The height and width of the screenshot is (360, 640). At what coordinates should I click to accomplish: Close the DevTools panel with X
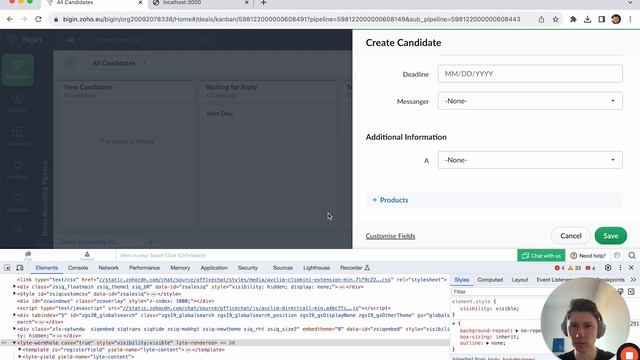631,268
